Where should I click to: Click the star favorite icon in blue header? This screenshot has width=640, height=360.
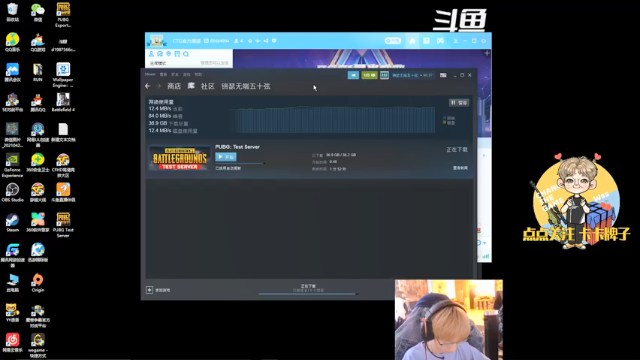click(250, 41)
